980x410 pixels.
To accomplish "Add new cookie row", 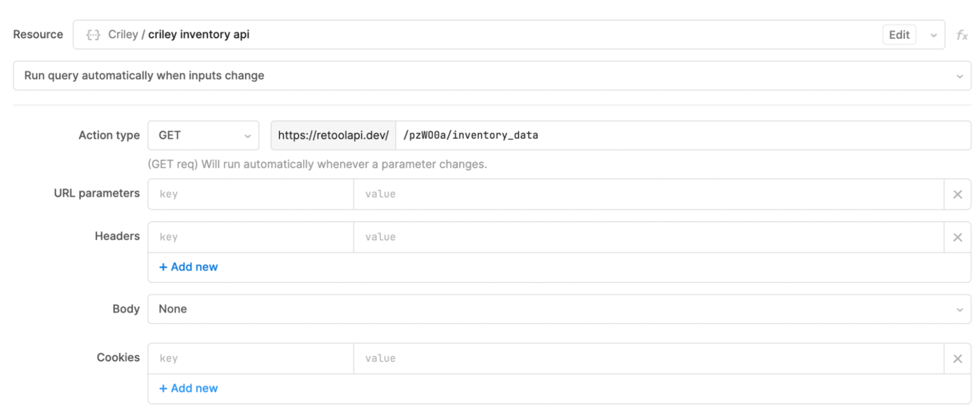I will pos(188,388).
